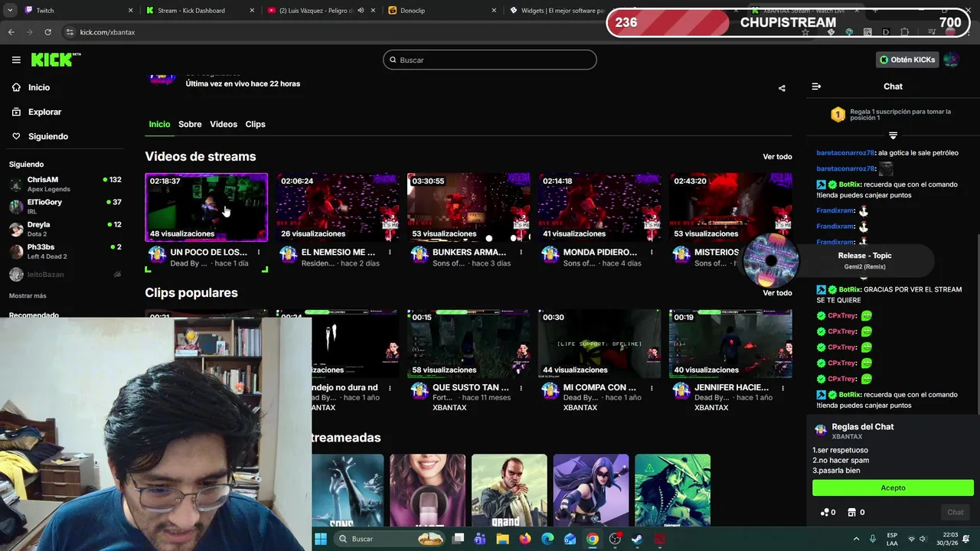Click the Buscar search field
The width and height of the screenshot is (980, 551).
point(490,60)
